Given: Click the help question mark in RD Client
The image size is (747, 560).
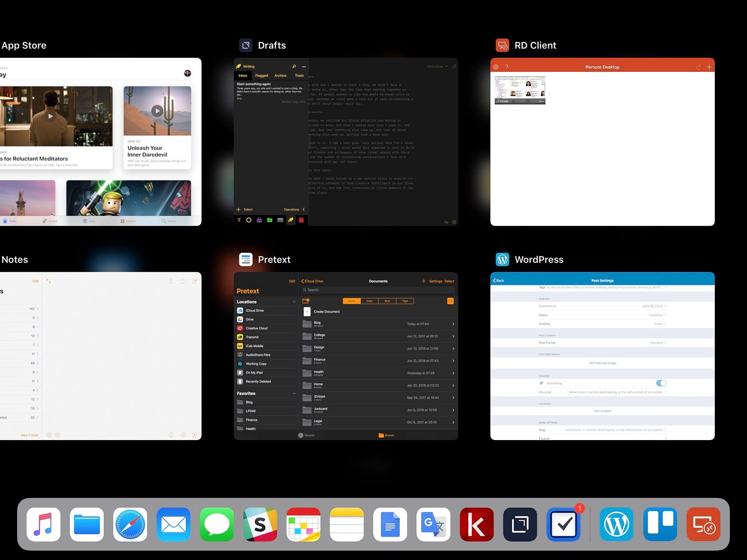Looking at the screenshot, I should (x=507, y=67).
